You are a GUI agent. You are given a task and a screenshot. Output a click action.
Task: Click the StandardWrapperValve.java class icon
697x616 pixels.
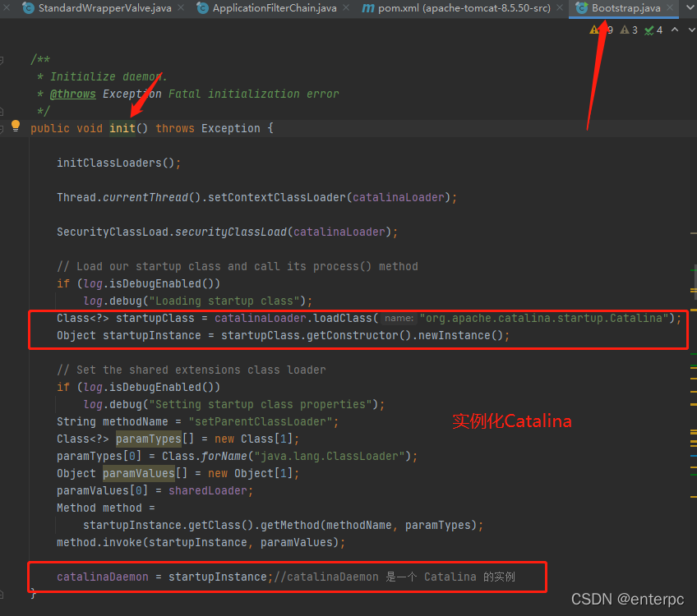[29, 7]
